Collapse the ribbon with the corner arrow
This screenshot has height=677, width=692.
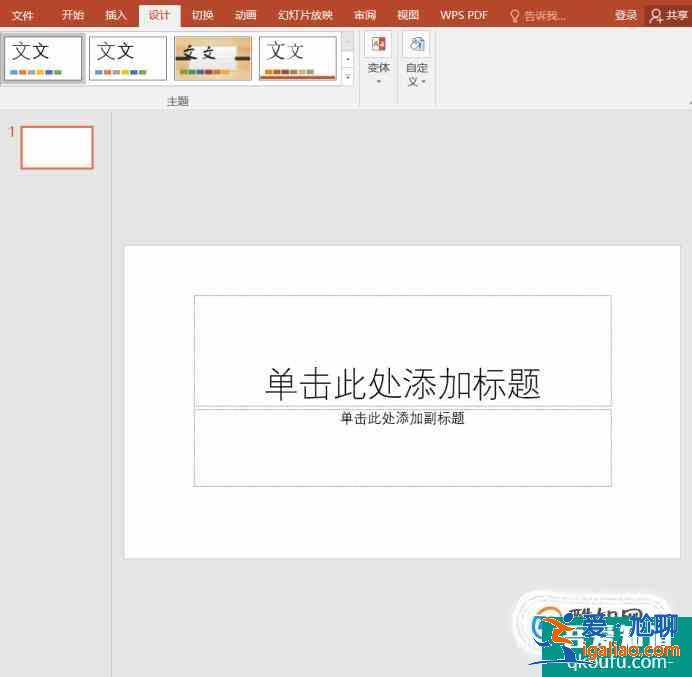click(x=687, y=102)
